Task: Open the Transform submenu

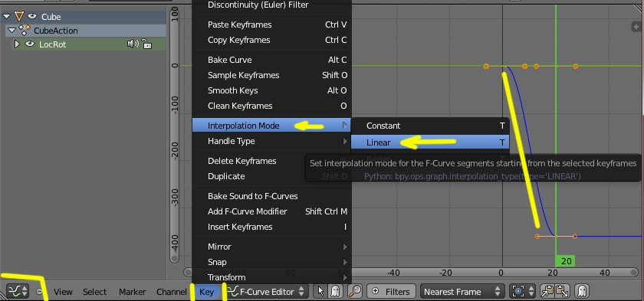Action: coord(272,277)
